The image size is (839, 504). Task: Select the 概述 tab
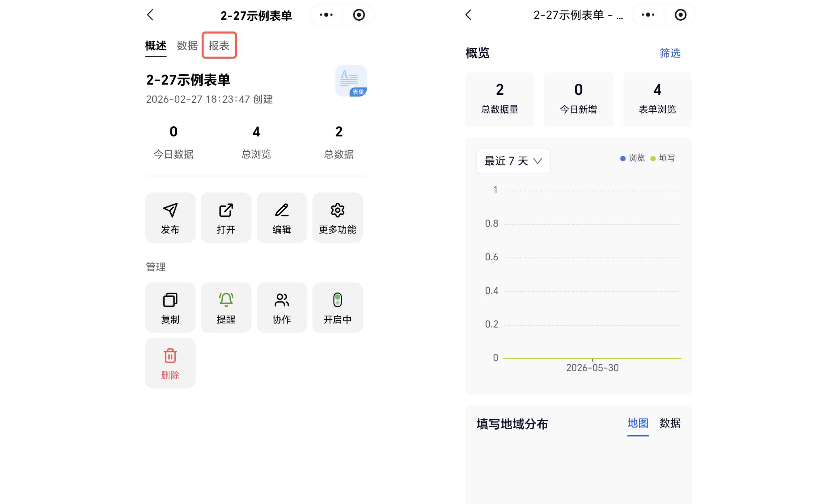point(156,46)
